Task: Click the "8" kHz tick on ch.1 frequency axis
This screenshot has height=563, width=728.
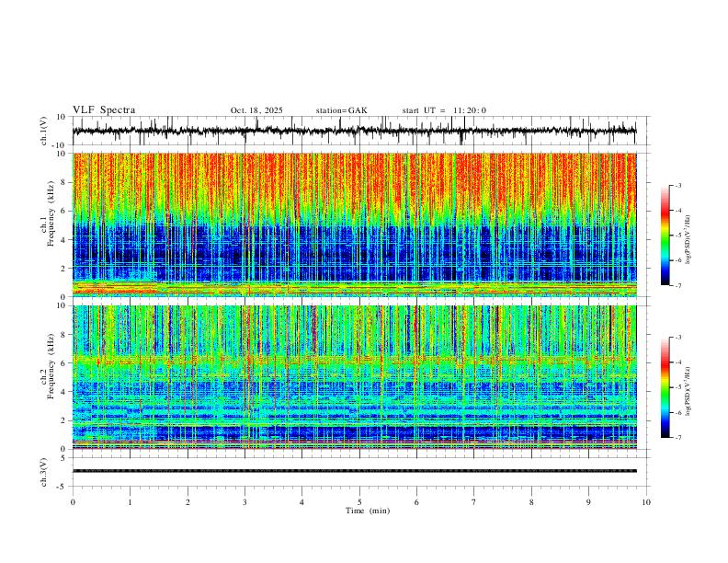Action: pyautogui.click(x=64, y=182)
